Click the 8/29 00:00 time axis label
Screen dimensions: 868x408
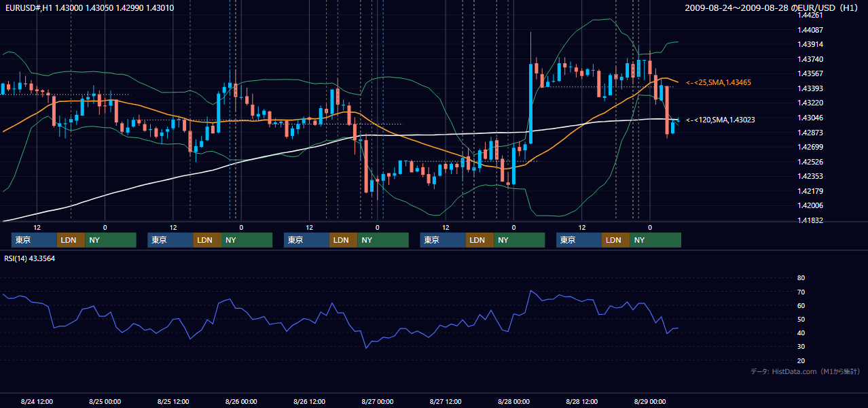(649, 401)
